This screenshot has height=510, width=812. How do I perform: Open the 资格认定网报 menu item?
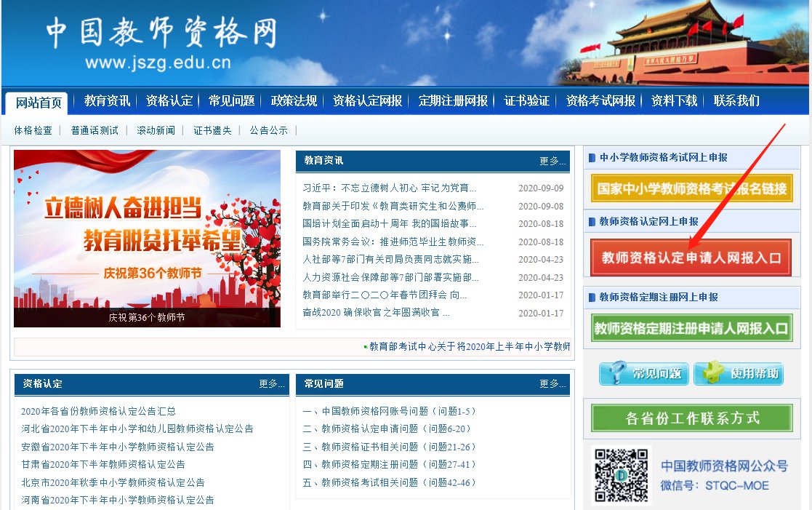point(367,101)
